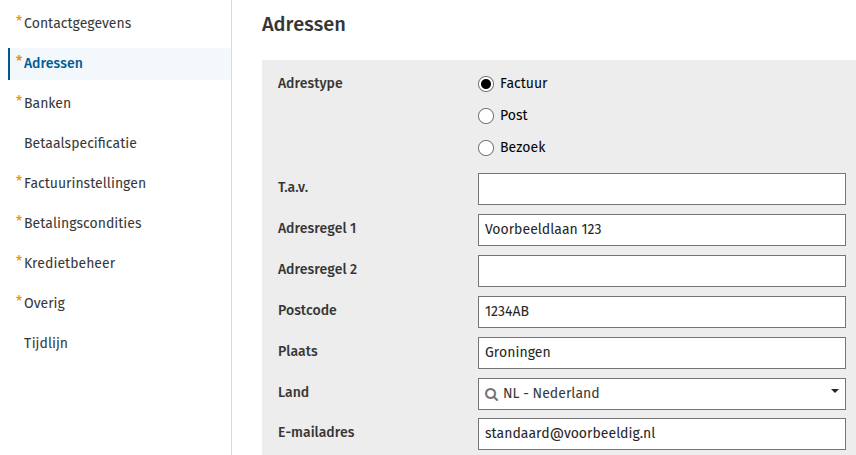Click the search icon in Land field
The image size is (856, 455).
tap(491, 394)
